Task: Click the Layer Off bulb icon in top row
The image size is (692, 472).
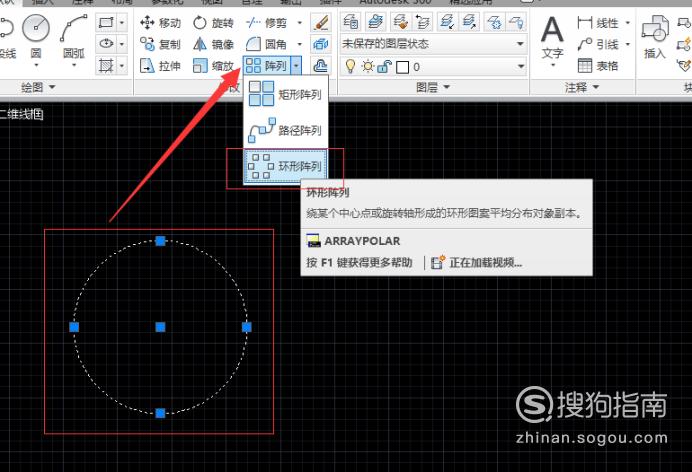Action: click(516, 22)
